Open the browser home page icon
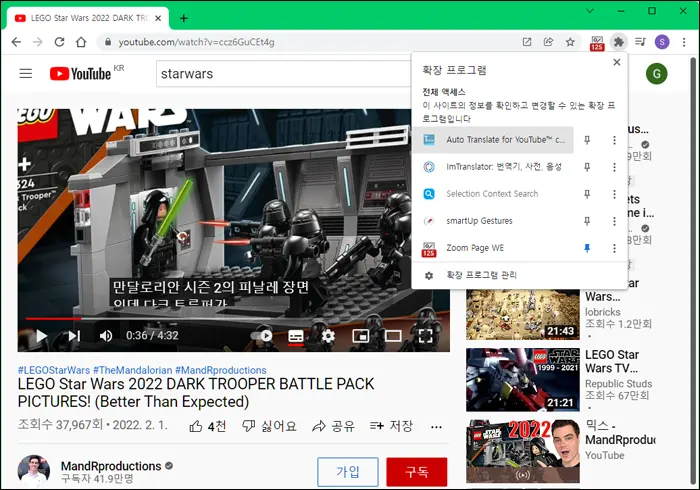This screenshot has width=700, height=490. pyautogui.click(x=81, y=42)
